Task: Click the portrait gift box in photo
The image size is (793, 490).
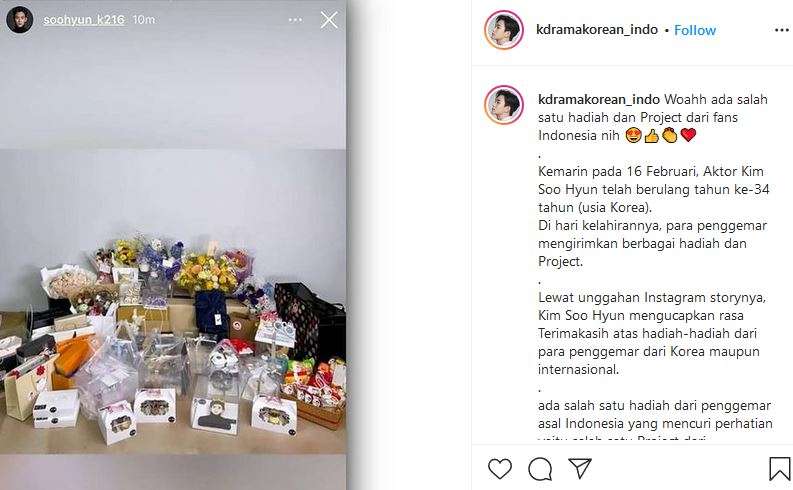Action: (215, 415)
